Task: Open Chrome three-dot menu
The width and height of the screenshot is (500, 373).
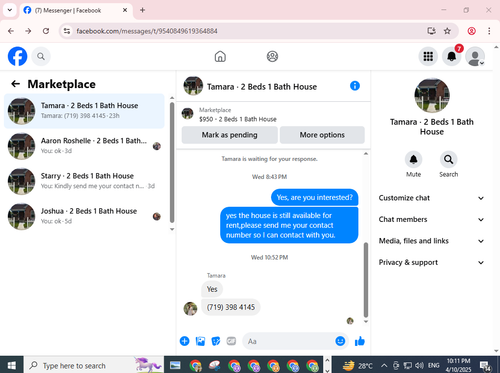Action: click(x=489, y=31)
